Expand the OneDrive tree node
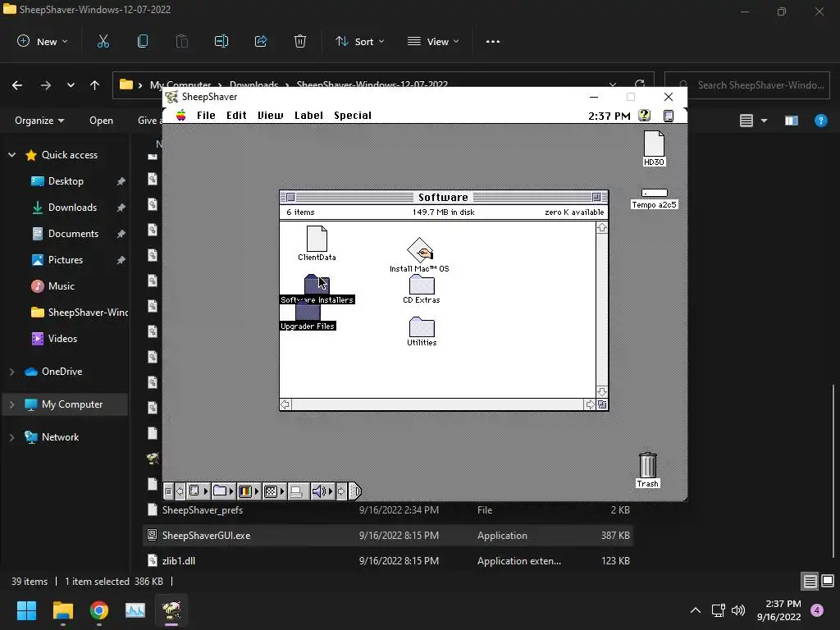 (11, 372)
